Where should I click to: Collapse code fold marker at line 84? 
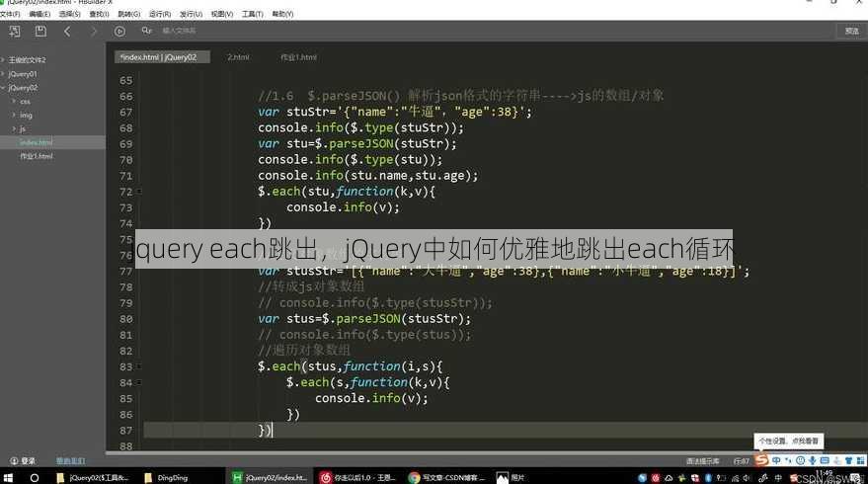tap(139, 382)
